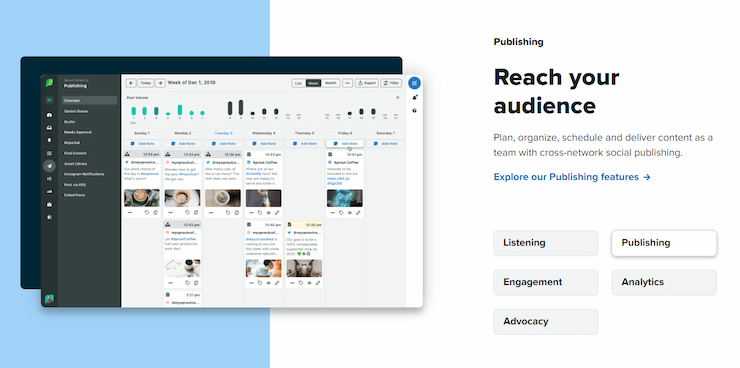
Task: Open the help question mark icon
Action: click(414, 110)
